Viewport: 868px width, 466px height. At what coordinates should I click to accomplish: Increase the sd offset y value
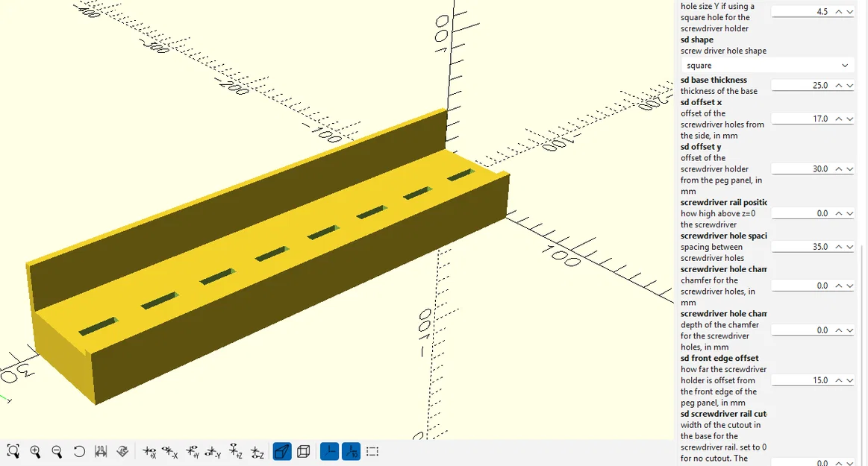[x=839, y=169]
